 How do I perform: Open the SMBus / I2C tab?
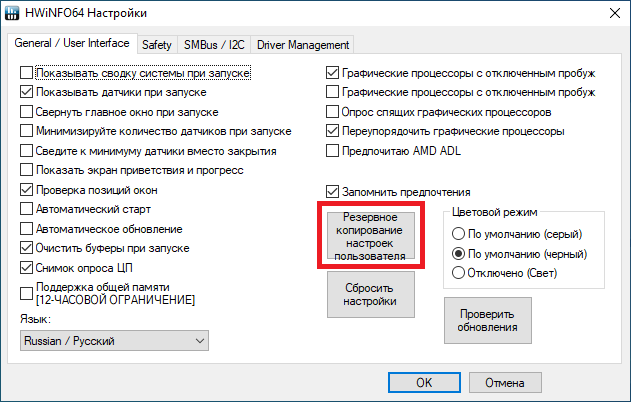(214, 45)
